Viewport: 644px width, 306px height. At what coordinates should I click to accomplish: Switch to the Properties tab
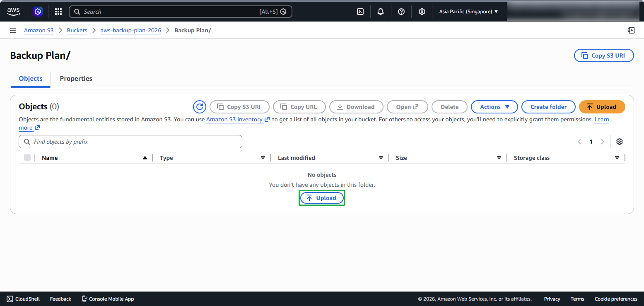pos(76,78)
